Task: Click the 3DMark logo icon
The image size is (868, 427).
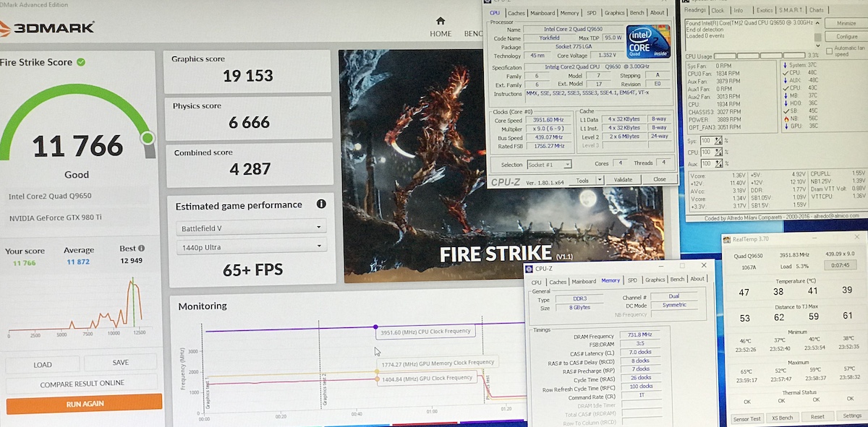Action: 4,28
